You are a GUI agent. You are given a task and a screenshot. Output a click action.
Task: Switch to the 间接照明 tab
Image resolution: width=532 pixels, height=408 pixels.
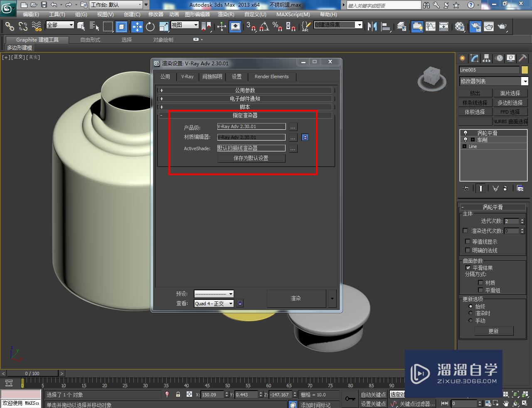[x=212, y=77]
